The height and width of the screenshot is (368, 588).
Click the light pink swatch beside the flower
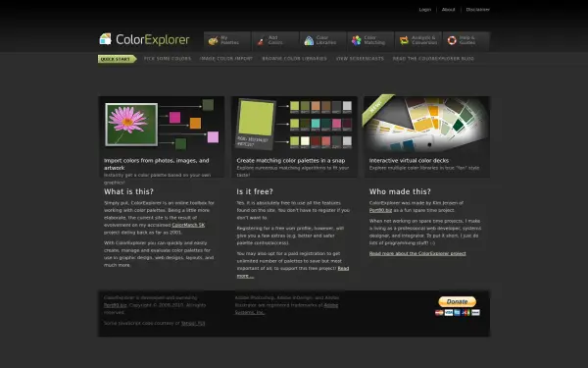click(213, 137)
